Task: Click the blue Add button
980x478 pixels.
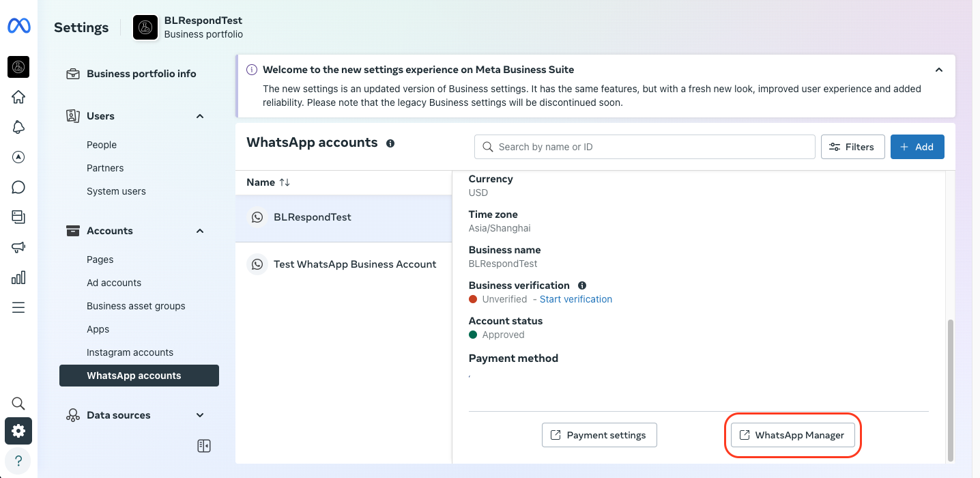Action: click(917, 147)
